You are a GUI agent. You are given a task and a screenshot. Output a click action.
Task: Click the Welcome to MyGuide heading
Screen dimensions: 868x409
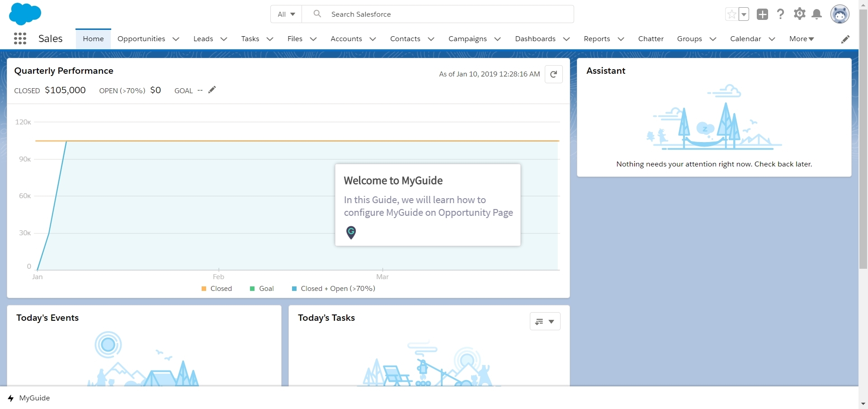pos(393,181)
